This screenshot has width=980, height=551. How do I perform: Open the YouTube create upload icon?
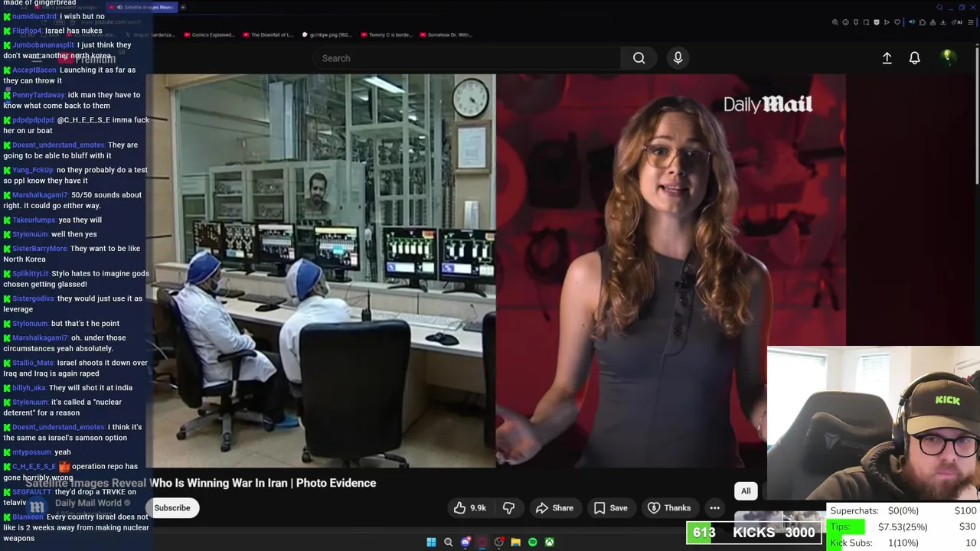point(887,58)
